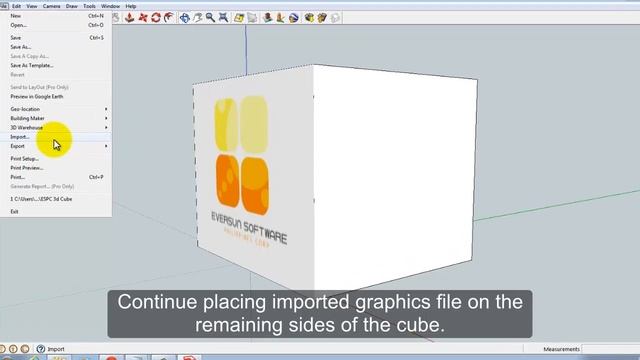The height and width of the screenshot is (360, 640).
Task: Select the Zoom magnifier tool
Action: tap(210, 18)
